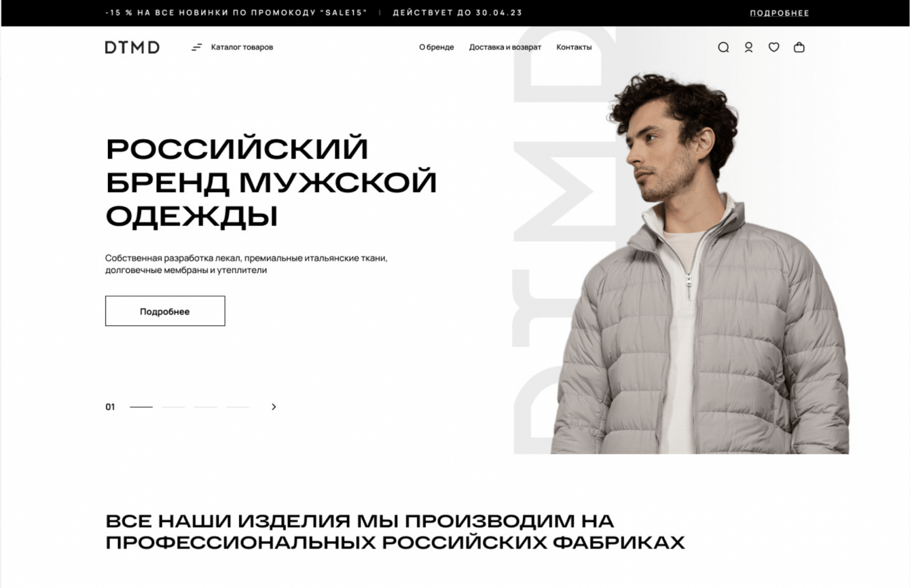Open Каталог товаров menu

[x=242, y=48]
